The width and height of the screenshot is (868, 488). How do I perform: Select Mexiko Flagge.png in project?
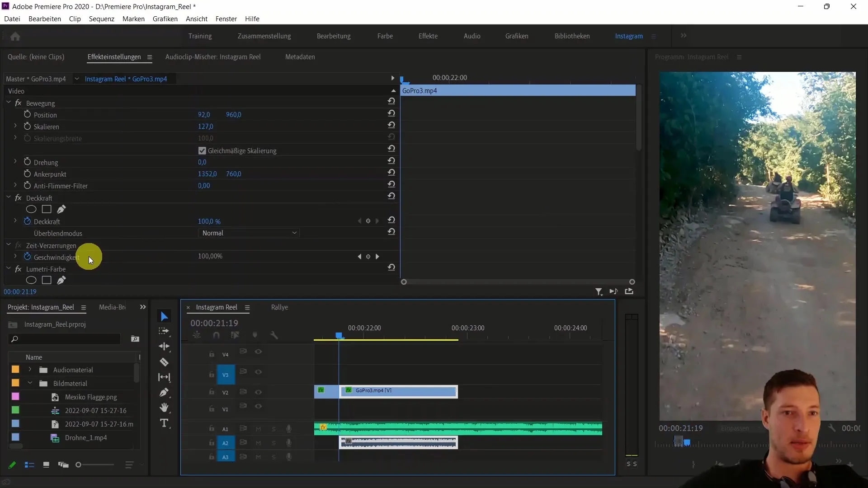tap(90, 397)
